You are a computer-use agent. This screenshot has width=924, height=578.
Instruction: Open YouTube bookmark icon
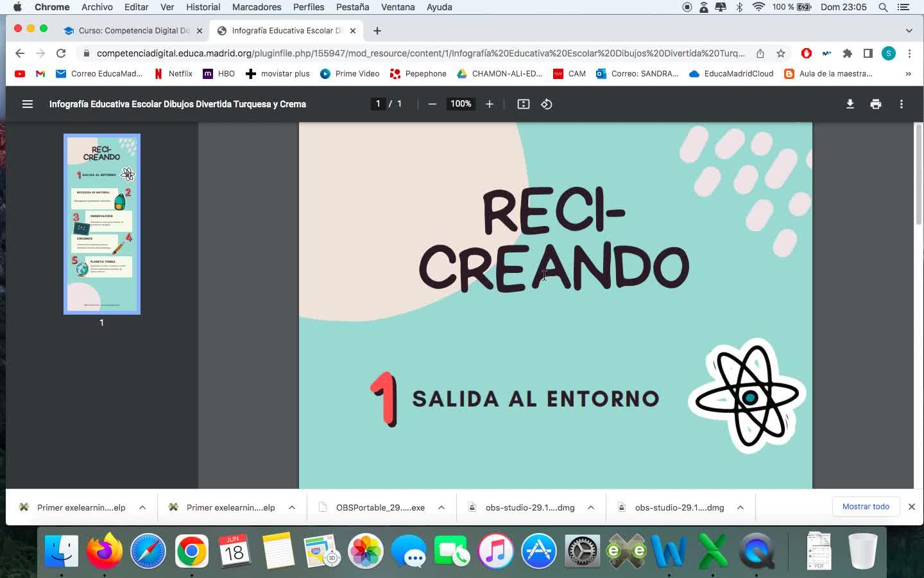(20, 74)
